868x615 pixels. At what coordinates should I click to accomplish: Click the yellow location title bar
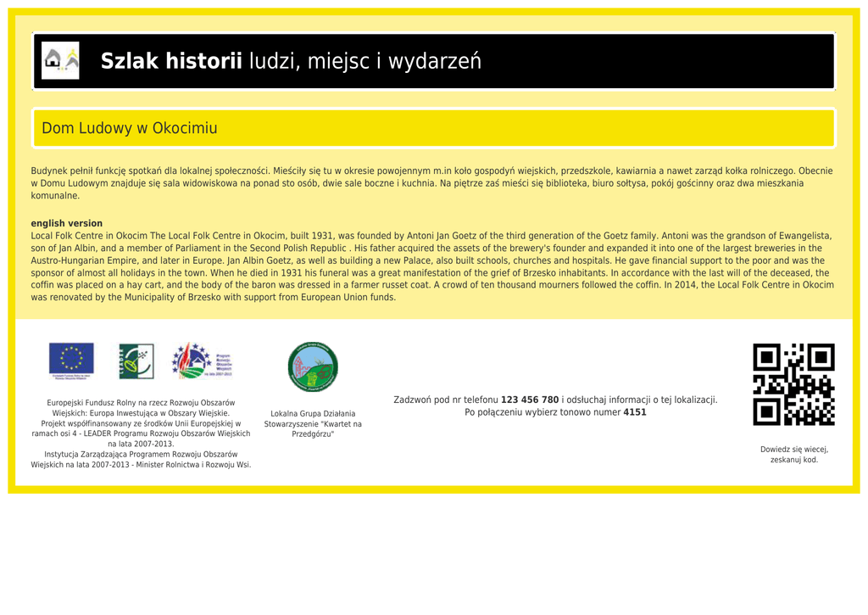point(509,128)
